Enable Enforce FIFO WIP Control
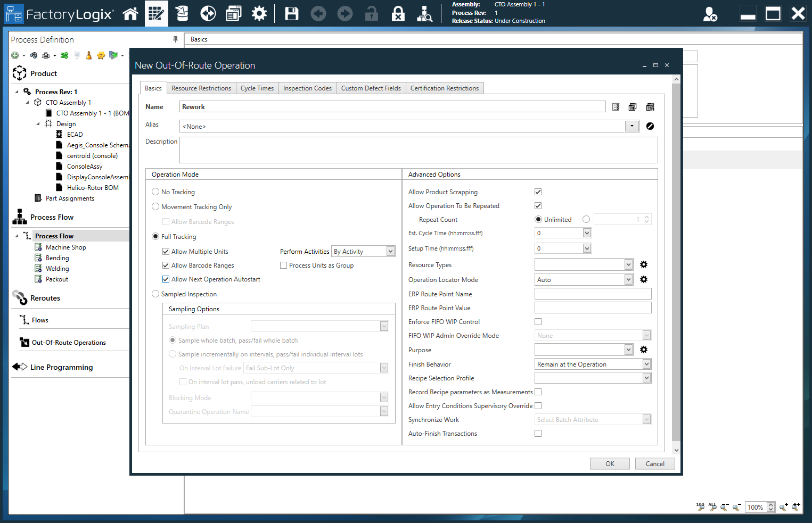812x523 pixels. [x=538, y=321]
